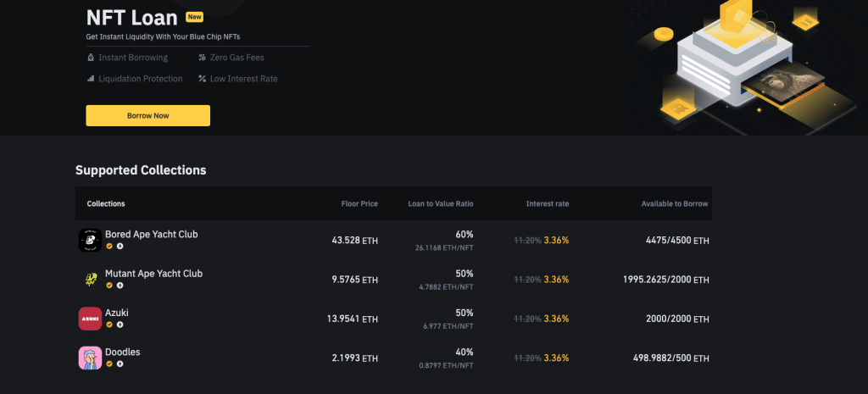
Task: Open the Azuki collection name
Action: 117,313
